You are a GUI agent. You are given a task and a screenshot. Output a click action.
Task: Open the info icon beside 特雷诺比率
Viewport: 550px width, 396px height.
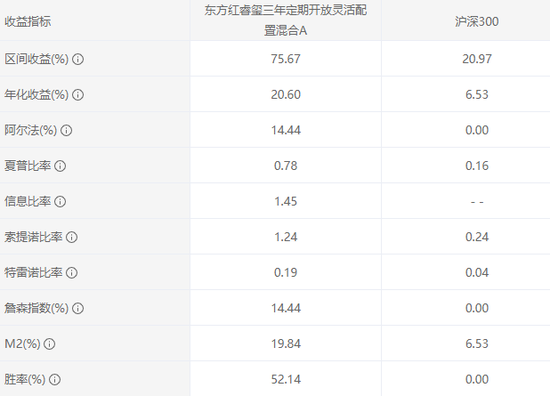(72, 273)
